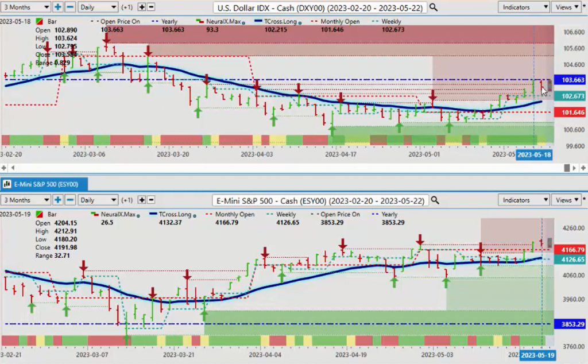This screenshot has width=588, height=364.
Task: Zoom in on the E-Mini S&P chart with the blue plus
Action: tap(58, 200)
